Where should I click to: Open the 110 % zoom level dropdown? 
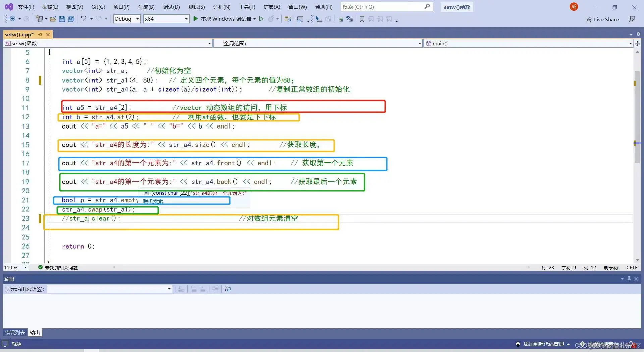click(15, 267)
